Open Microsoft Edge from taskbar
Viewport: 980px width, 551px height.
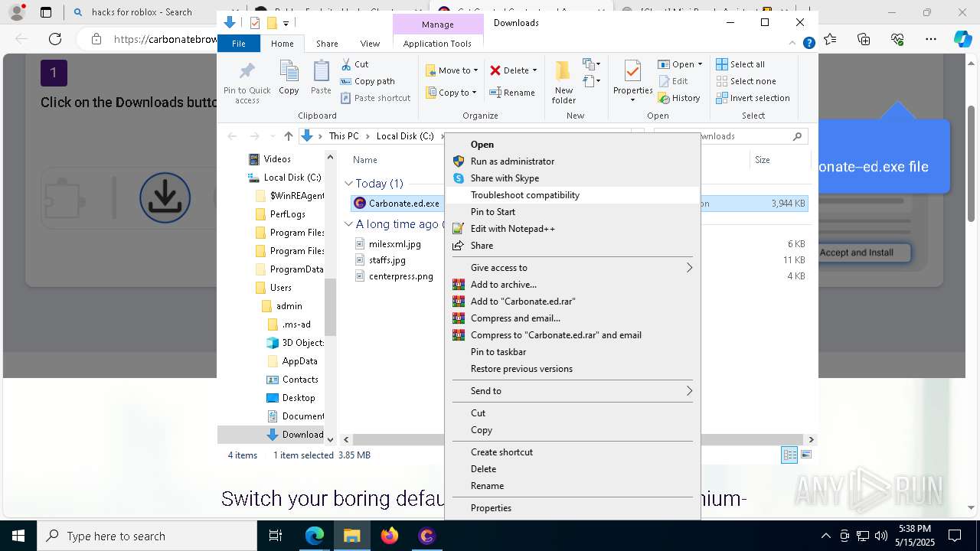tap(315, 536)
